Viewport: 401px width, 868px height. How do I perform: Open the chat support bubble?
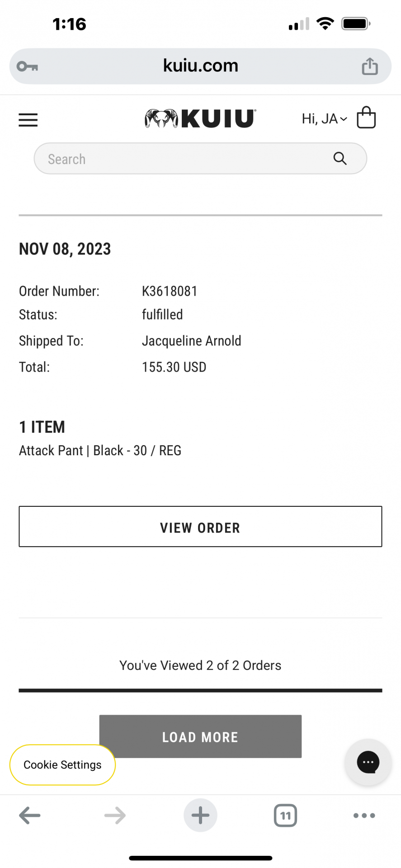tap(368, 763)
